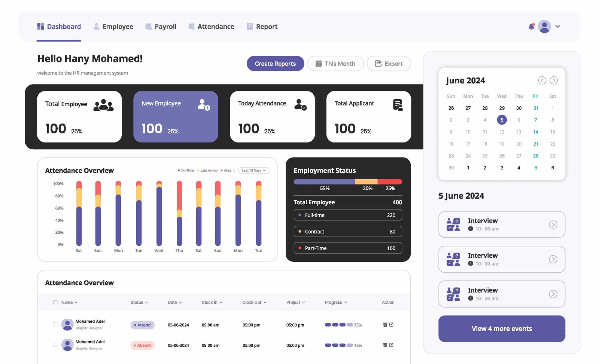Select June 14 on the calendar
This screenshot has width=599, height=364.
click(535, 132)
